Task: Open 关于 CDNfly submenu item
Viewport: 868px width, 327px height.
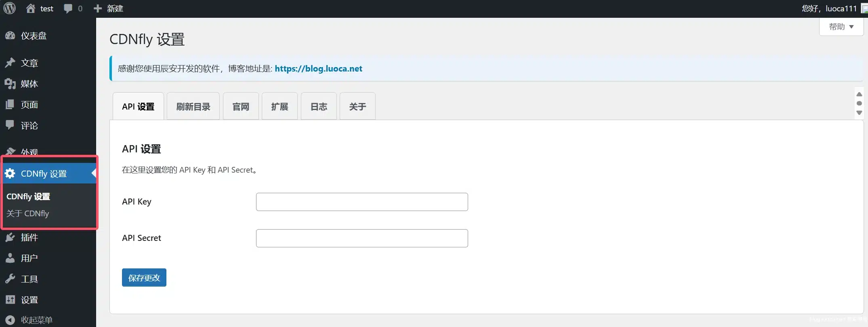Action: coord(28,213)
